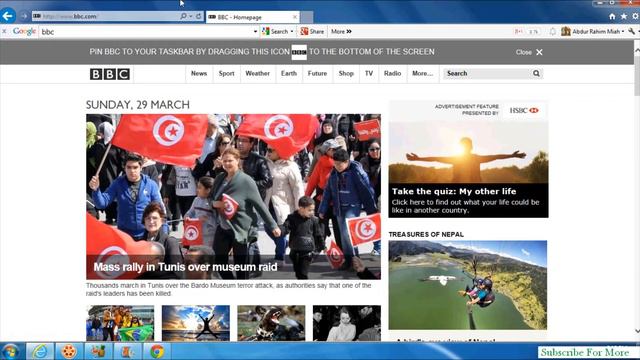The image size is (640, 360).
Task: Open the Mass rally in Tunis headline
Action: [x=185, y=267]
